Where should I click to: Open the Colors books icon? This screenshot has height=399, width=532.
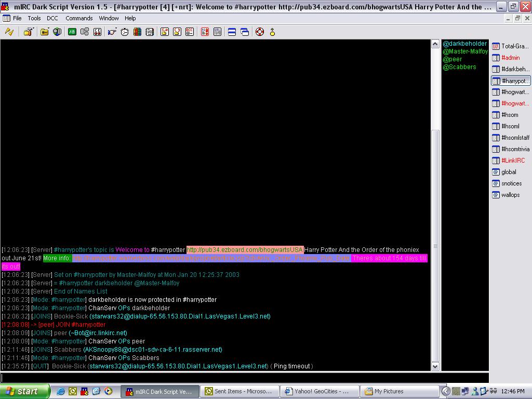click(x=137, y=32)
